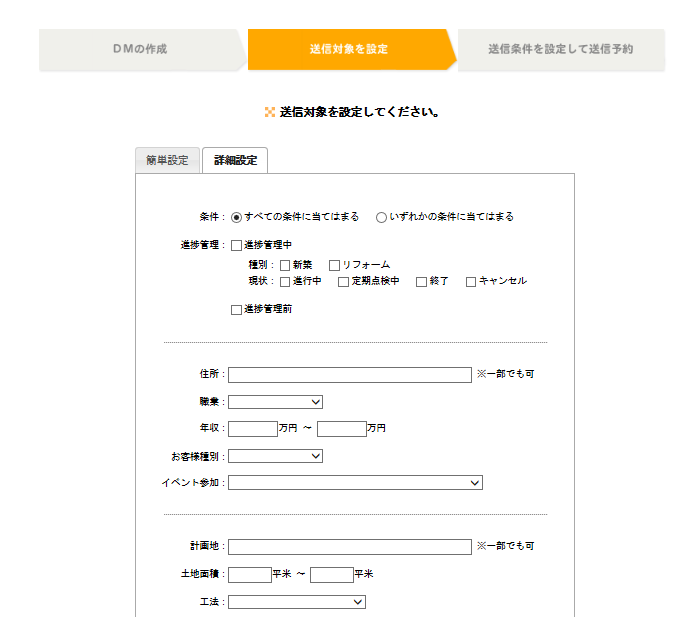
Task: Check the 新築 type checkbox
Action: [x=285, y=266]
